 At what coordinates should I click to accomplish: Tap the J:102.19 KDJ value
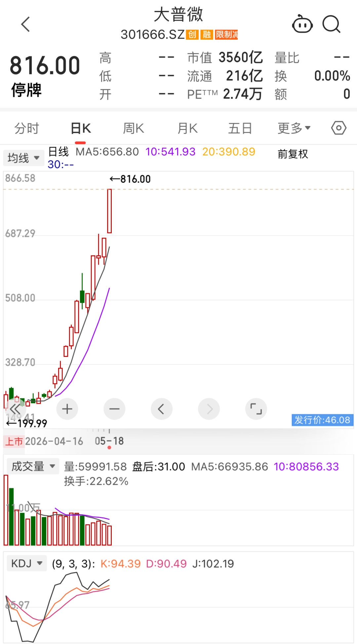point(213,564)
